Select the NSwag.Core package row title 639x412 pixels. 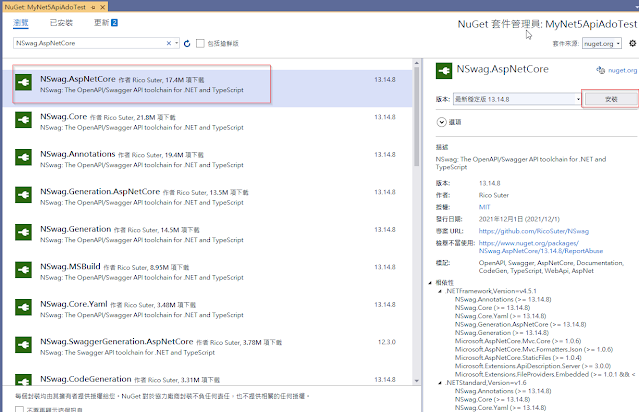(64, 117)
